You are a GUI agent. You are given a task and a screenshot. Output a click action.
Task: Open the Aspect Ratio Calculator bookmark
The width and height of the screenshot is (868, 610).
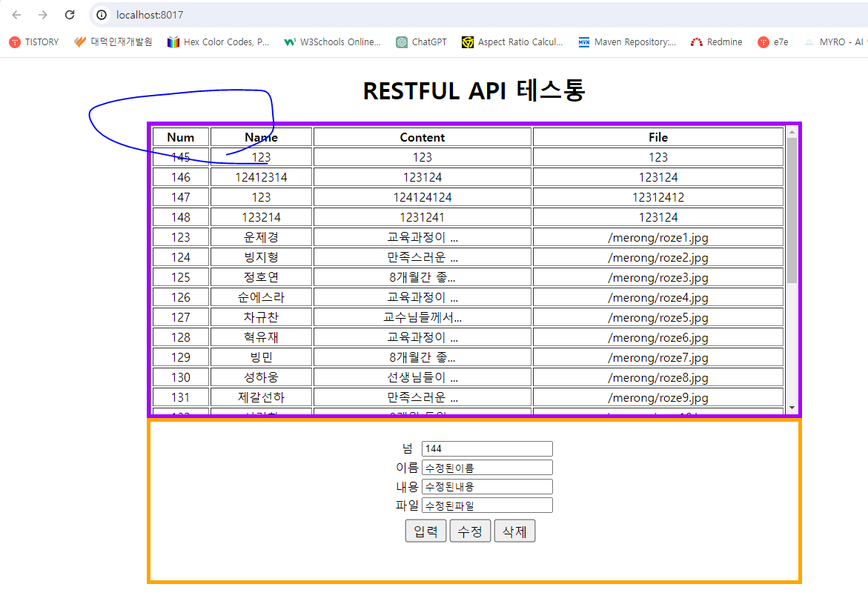pyautogui.click(x=513, y=42)
